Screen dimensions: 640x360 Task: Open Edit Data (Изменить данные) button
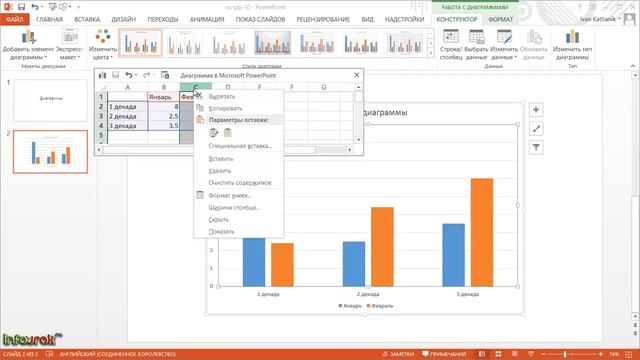pos(504,45)
